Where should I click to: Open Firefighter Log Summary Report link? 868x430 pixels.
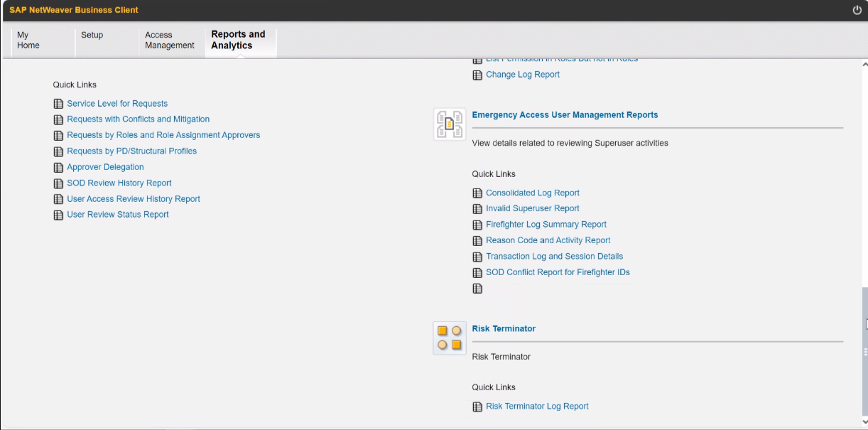tap(546, 225)
